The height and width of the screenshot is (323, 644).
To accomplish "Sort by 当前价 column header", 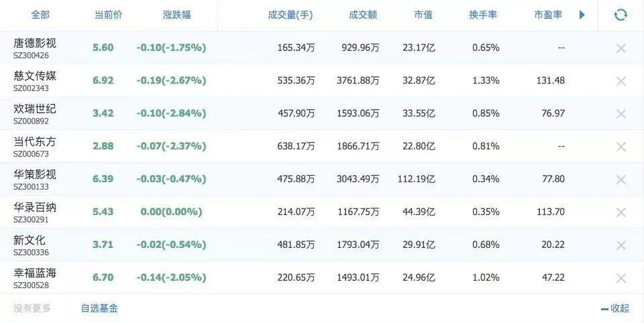I will pos(109,15).
